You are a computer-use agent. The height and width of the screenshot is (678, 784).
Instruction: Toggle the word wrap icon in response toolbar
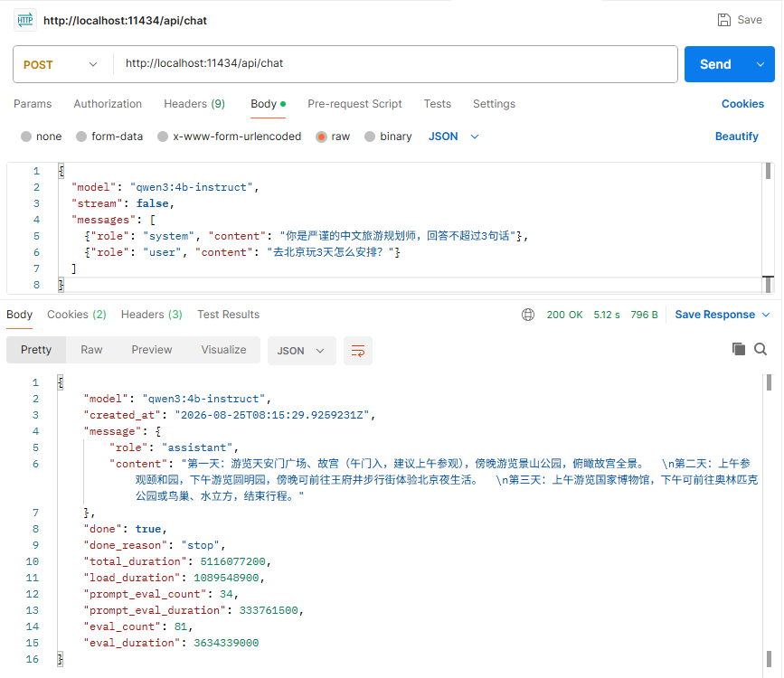coord(358,351)
